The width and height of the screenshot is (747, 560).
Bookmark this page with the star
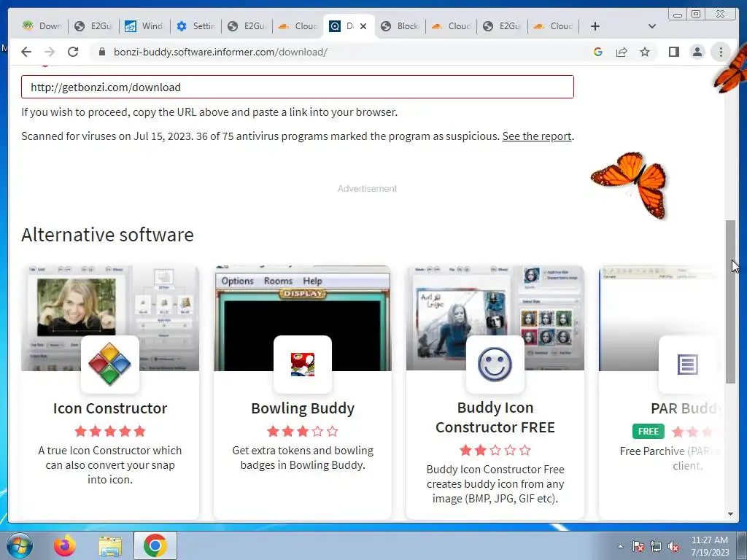click(x=645, y=52)
